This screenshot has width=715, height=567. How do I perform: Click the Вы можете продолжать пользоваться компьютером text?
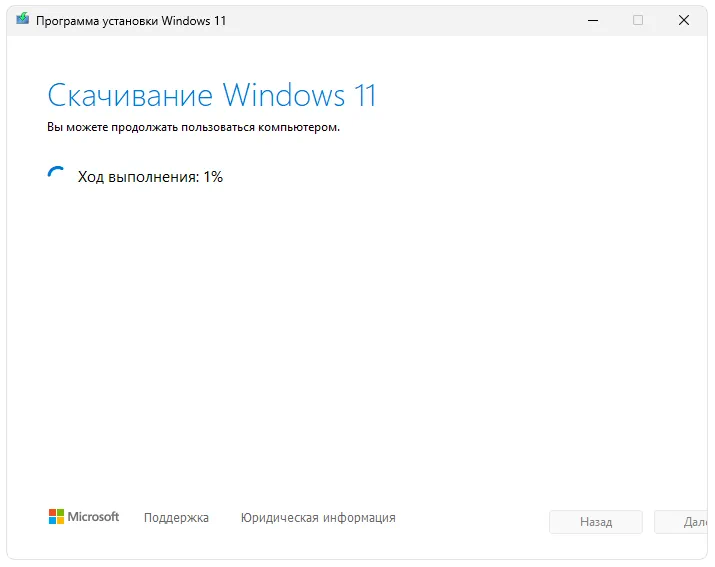[193, 127]
